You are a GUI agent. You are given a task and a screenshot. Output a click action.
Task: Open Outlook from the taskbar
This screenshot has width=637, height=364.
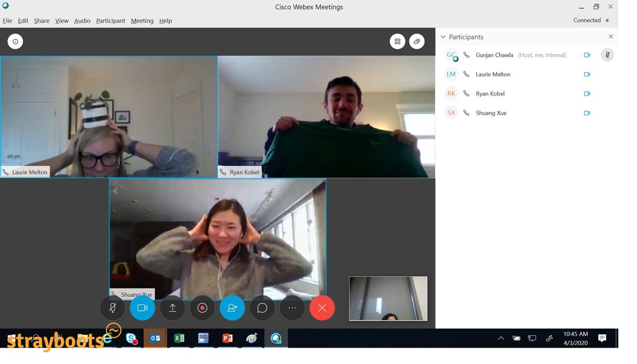tap(155, 338)
